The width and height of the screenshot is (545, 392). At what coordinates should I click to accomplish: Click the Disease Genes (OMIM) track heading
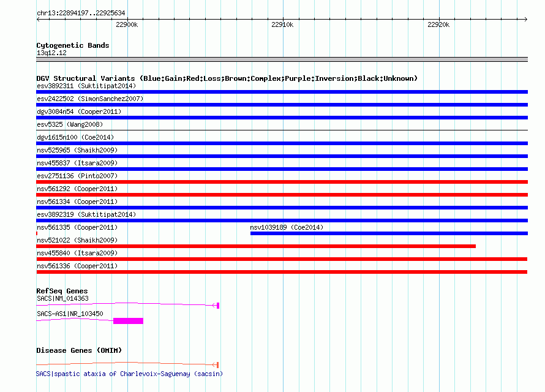(x=79, y=350)
